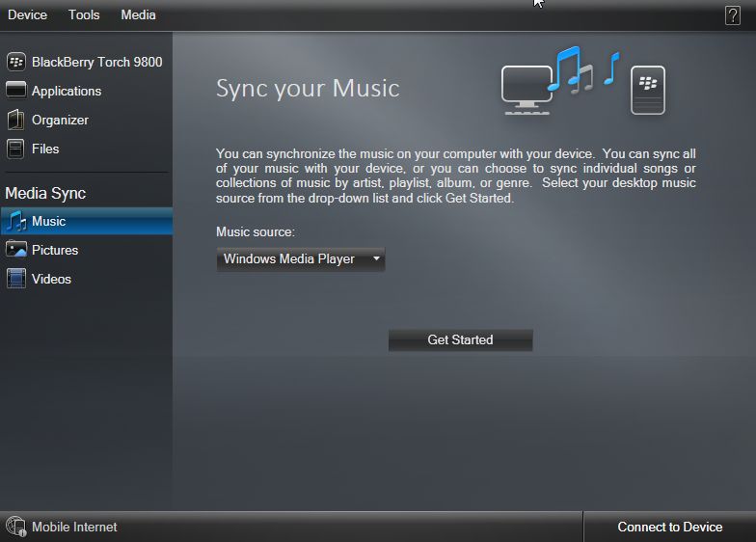Open the Music source dropdown
Viewport: 756px width, 542px height.
301,259
